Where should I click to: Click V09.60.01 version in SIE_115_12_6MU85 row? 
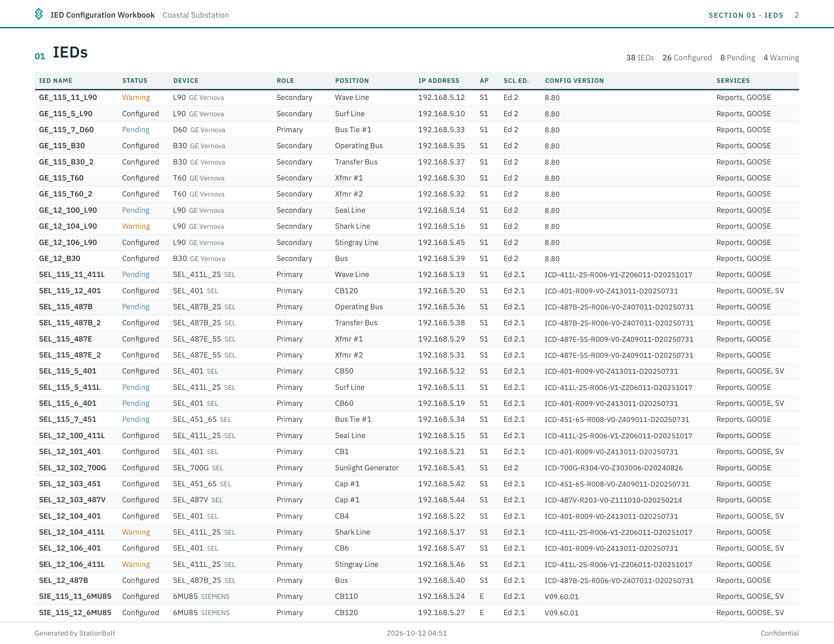point(562,613)
